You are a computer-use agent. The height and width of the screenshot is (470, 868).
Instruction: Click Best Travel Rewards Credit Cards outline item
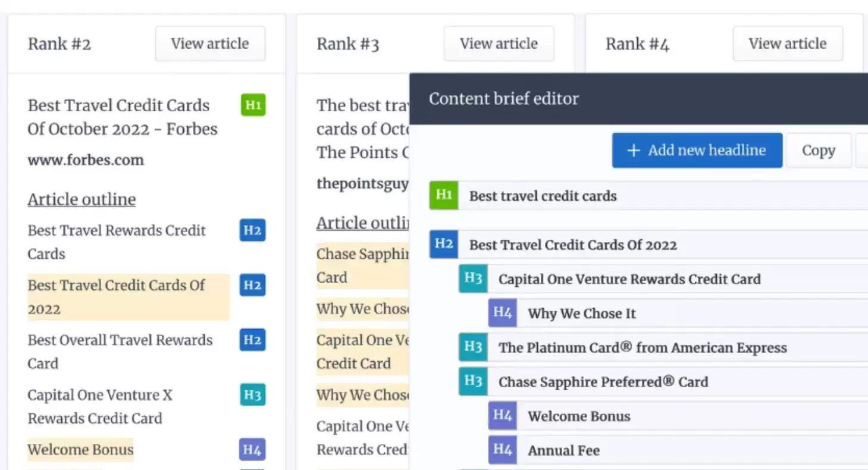pyautogui.click(x=117, y=242)
